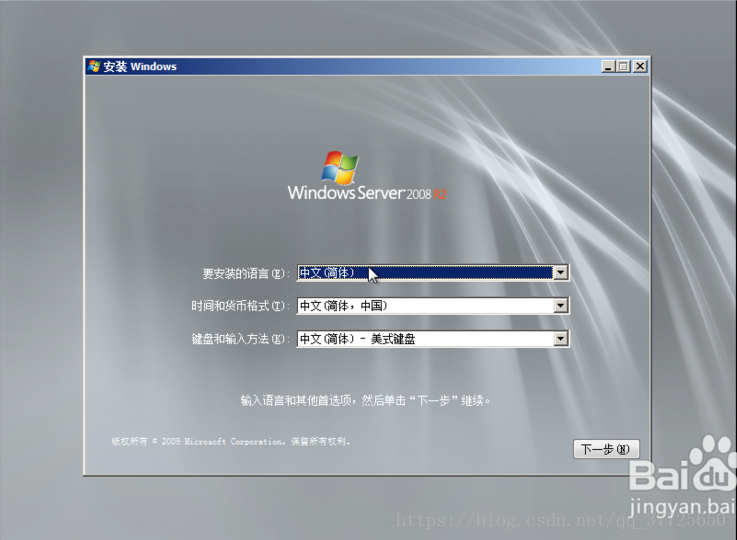
Task: Close the 安装 Windows setup window
Action: (640, 67)
